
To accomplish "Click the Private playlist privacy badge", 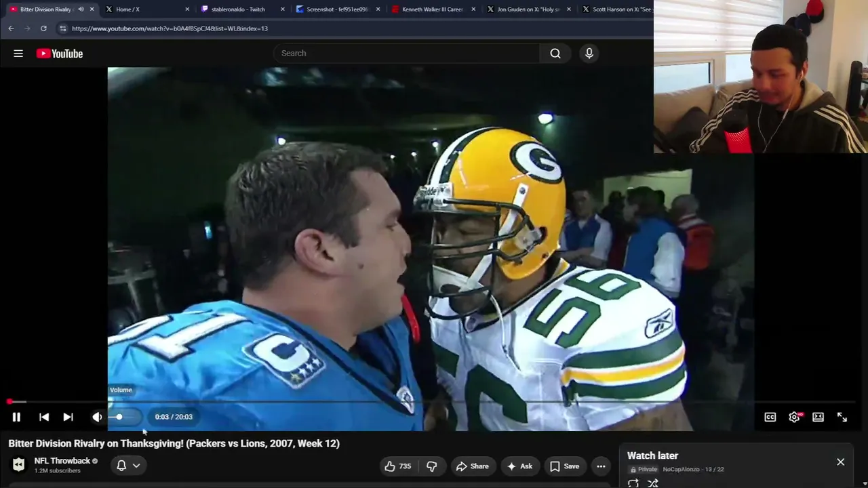I will click(644, 469).
